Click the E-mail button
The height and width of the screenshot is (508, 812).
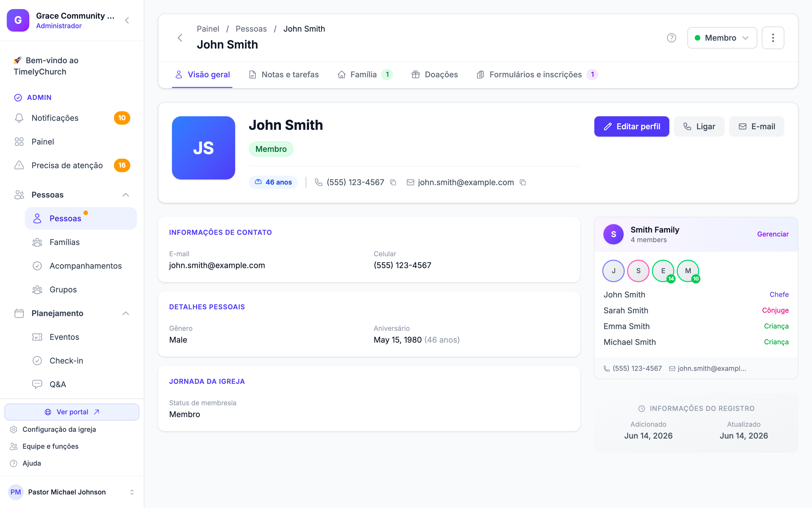(x=757, y=126)
